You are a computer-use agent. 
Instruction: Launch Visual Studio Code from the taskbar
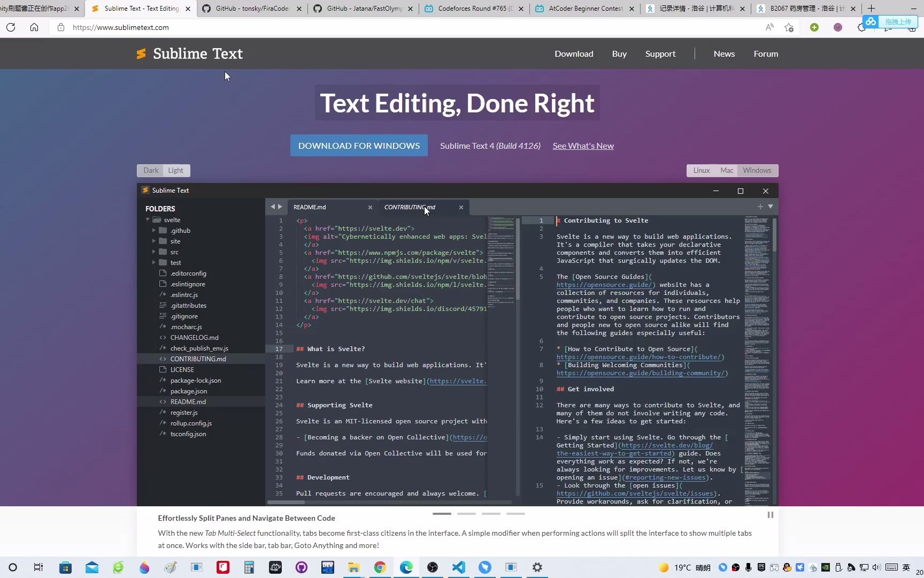coord(458,567)
